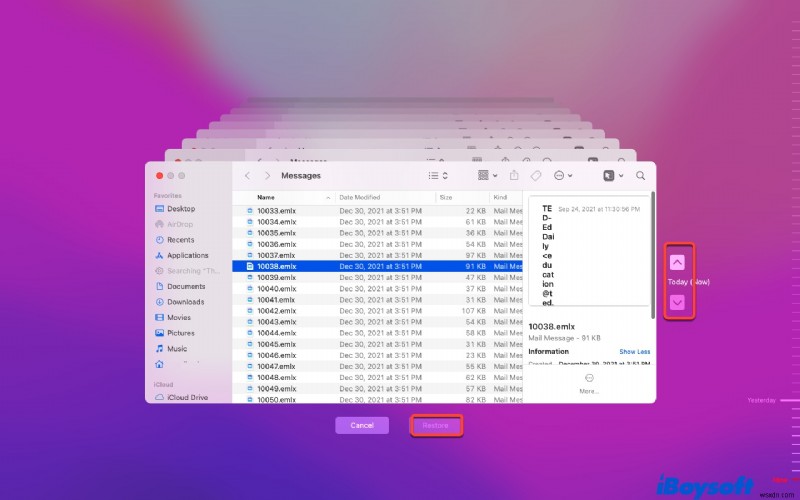800x500 pixels.
Task: Switch view using the list view icon
Action: [438, 176]
